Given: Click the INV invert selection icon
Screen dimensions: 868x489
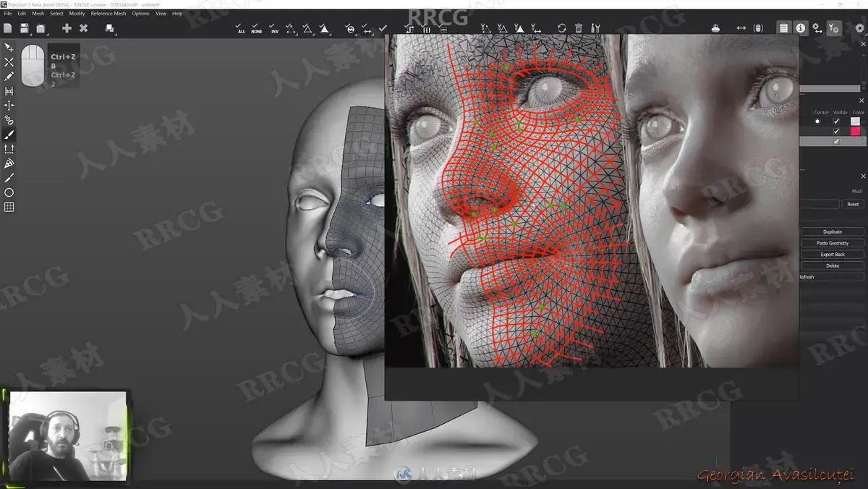Looking at the screenshot, I should tap(274, 28).
